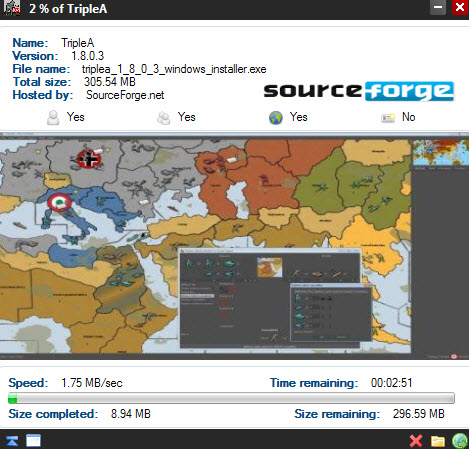
Task: Click the size remaining 296.59 MB
Action: tap(419, 414)
